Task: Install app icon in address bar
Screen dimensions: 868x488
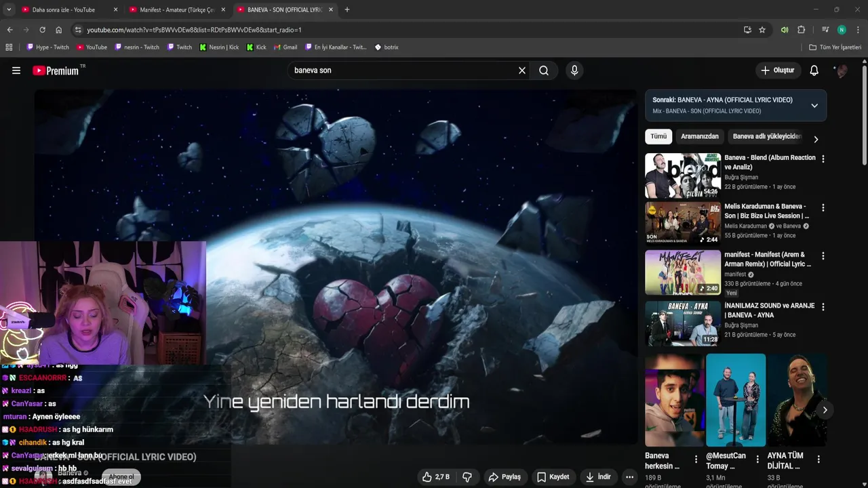Action: coord(747,30)
